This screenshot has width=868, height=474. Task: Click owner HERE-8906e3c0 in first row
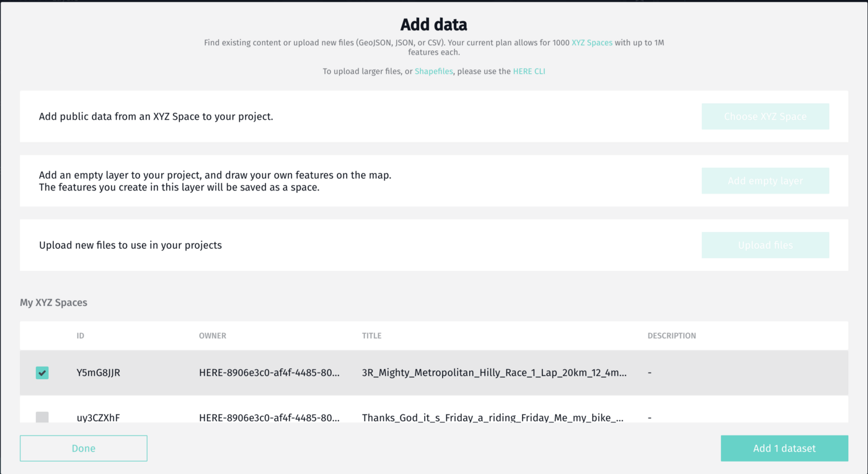pos(269,373)
